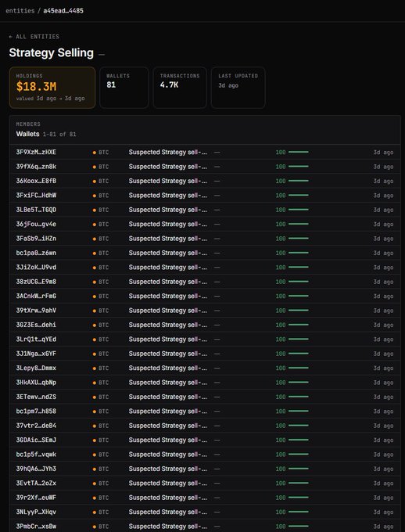Open wallet 38zUCG…E9m8
This screenshot has height=532, width=405.
pyautogui.click(x=36, y=282)
